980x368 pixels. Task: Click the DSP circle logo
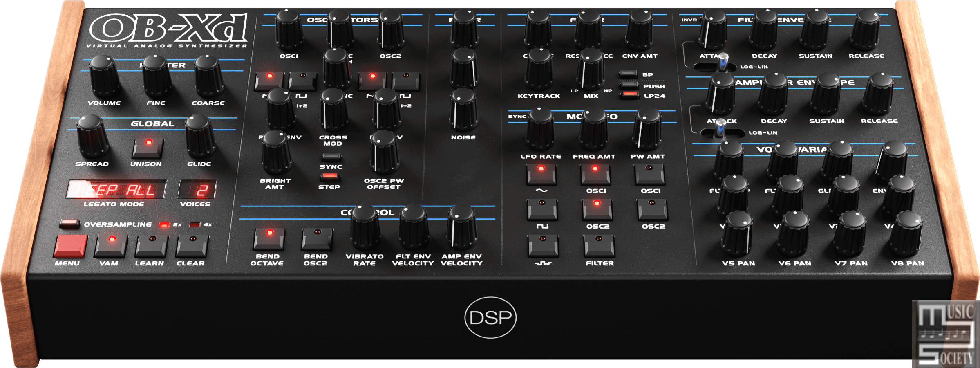pos(490,317)
